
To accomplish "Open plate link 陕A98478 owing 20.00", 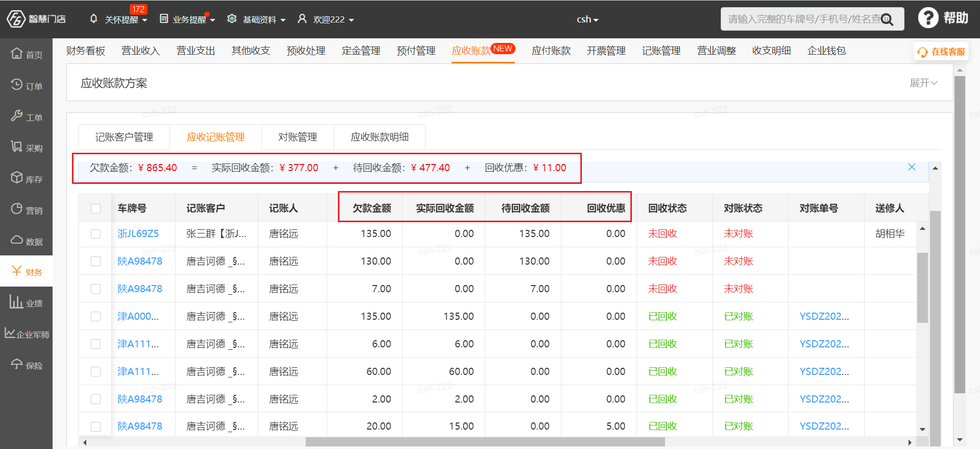I will 140,426.
